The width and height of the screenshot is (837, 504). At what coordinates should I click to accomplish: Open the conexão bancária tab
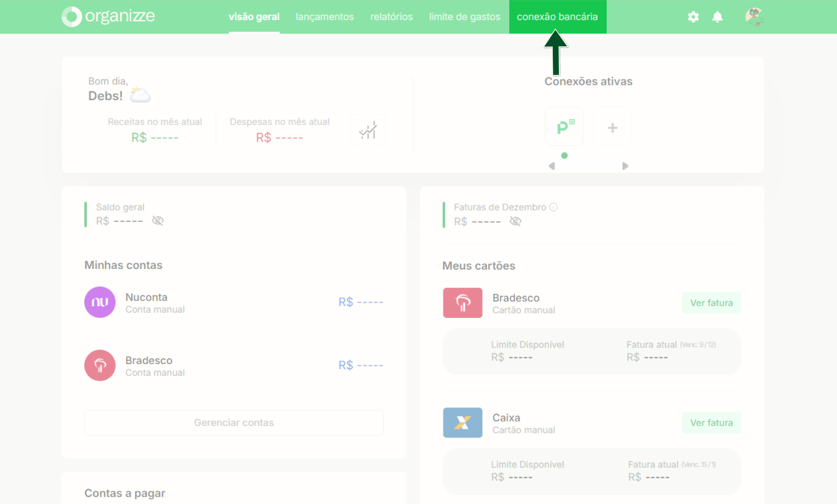[558, 17]
